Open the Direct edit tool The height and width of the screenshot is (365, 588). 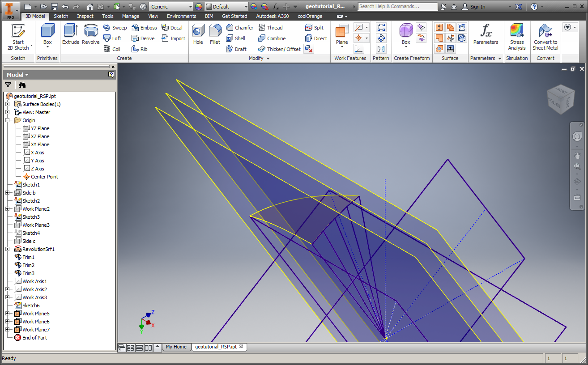pos(316,38)
